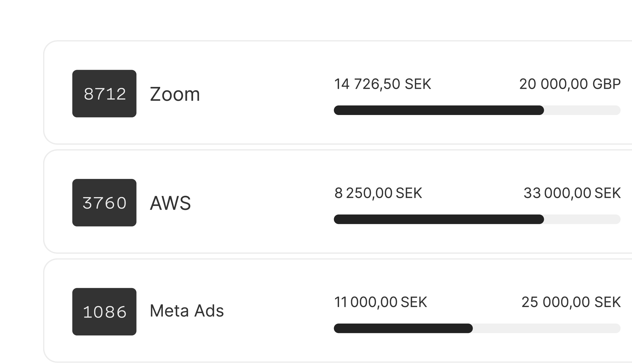Viewport: 632px width, 364px height.
Task: Click the 33 000,00 SEK budget limit
Action: (x=572, y=193)
